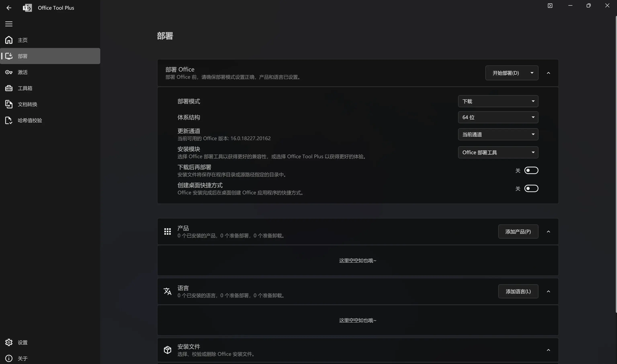Minimize the Office Tool Plus window
This screenshot has width=617, height=364.
coord(570,6)
